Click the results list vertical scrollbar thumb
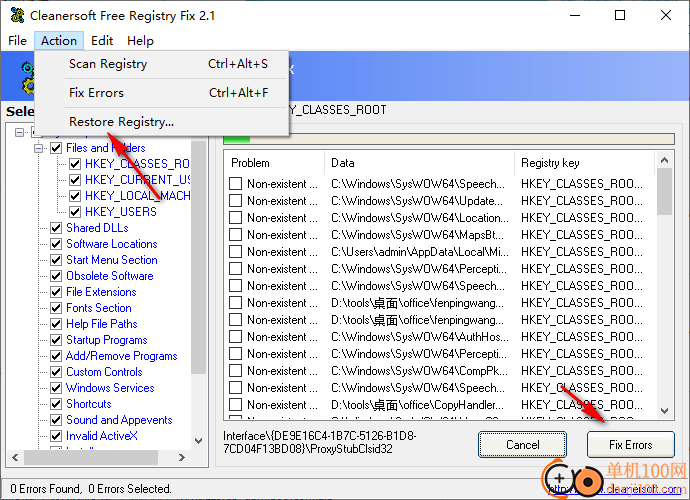 [664, 191]
